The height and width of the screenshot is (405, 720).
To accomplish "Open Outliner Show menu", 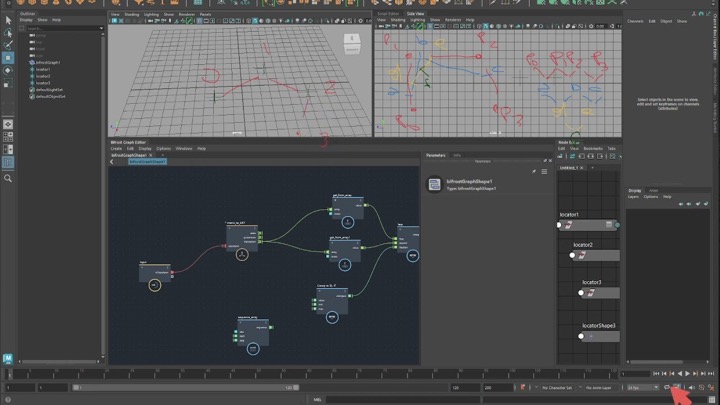I will [x=42, y=20].
